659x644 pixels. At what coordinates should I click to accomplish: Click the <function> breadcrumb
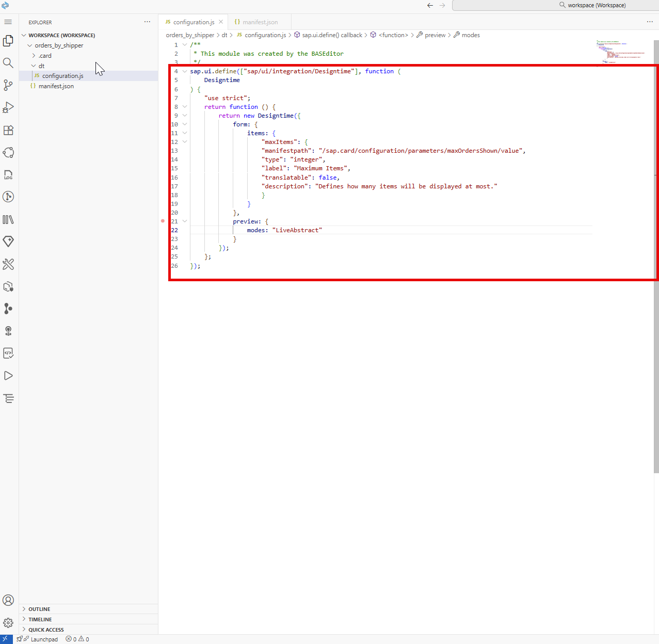click(x=389, y=35)
